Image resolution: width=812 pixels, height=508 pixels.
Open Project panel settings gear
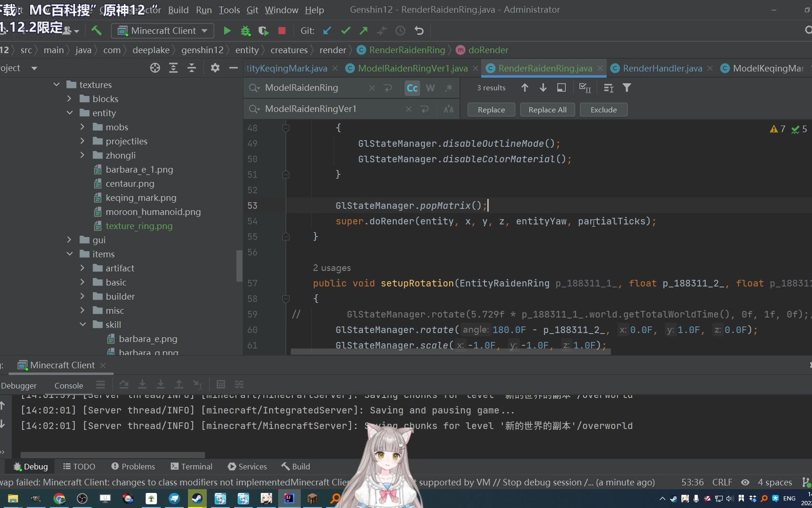215,68
